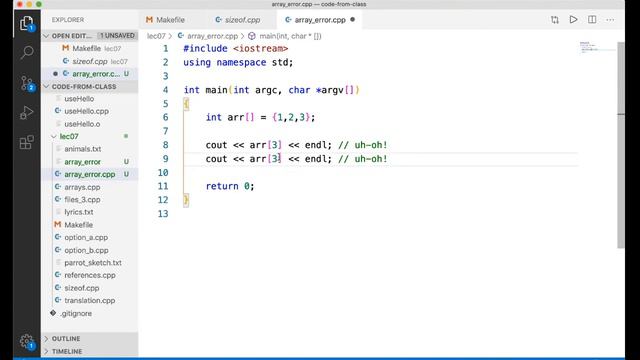Viewport: 640px width, 360px height.
Task: Click the 'return 0;' line
Action: point(230,186)
